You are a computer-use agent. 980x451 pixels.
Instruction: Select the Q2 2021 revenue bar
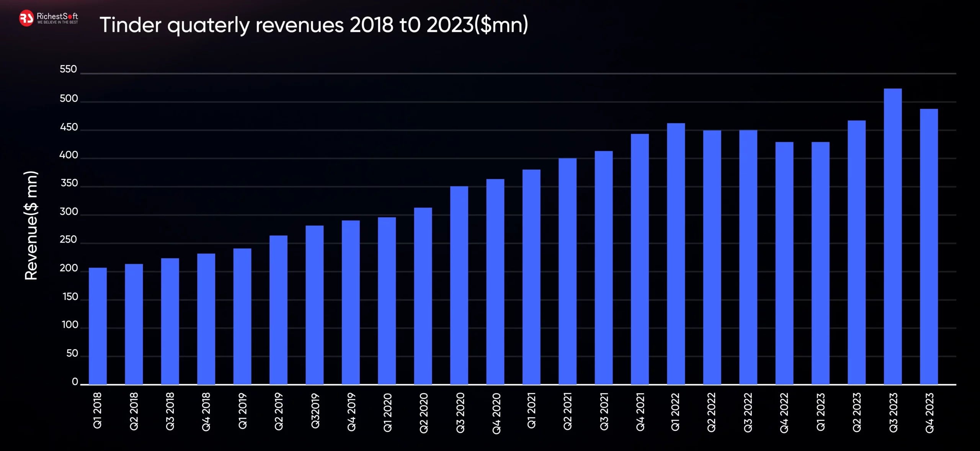coord(567,271)
